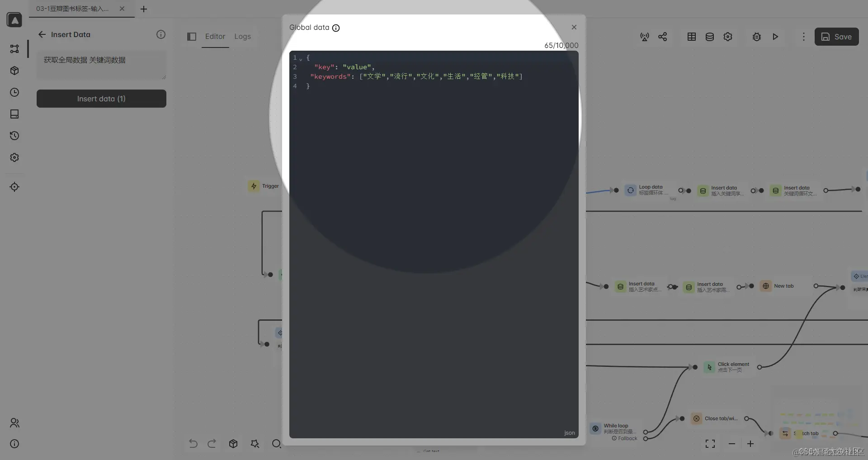
Task: Open the Logs history sidebar icon
Action: [14, 136]
